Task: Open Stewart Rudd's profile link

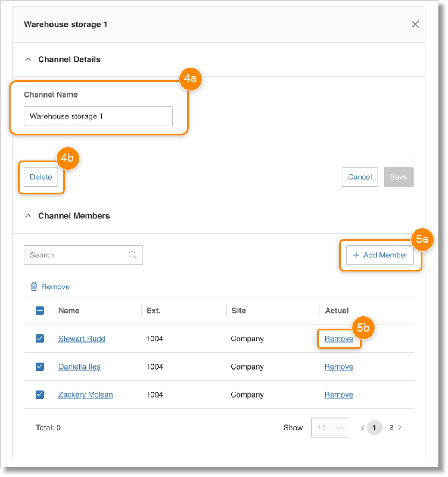Action: pyautogui.click(x=82, y=339)
